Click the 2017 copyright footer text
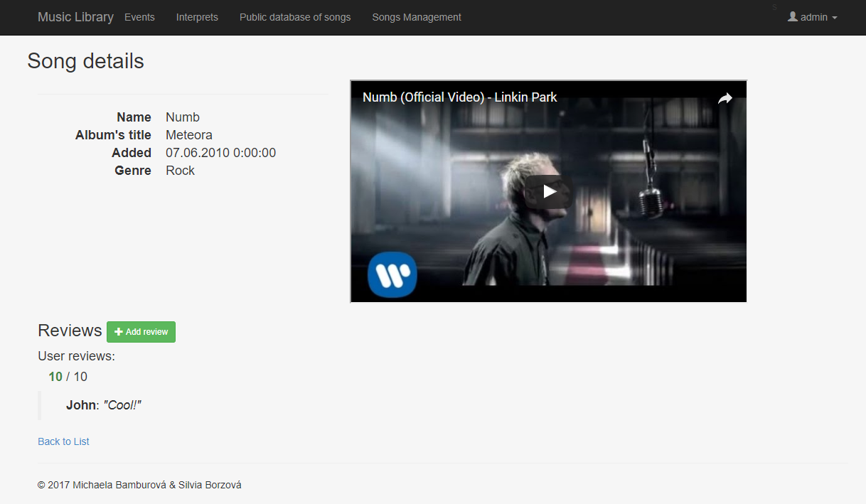The height and width of the screenshot is (504, 866). [139, 485]
